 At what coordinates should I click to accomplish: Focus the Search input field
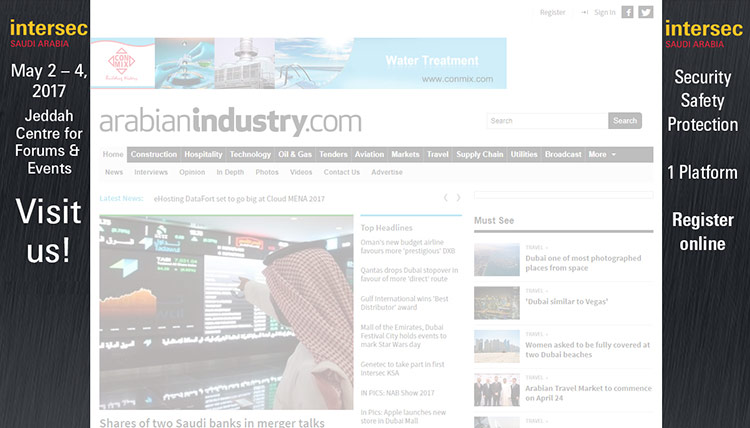547,121
